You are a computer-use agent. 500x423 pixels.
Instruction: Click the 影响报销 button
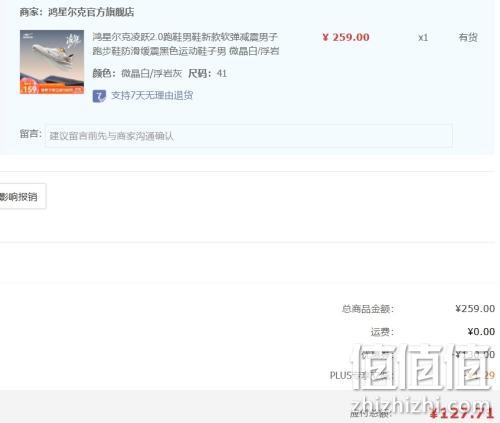22,196
